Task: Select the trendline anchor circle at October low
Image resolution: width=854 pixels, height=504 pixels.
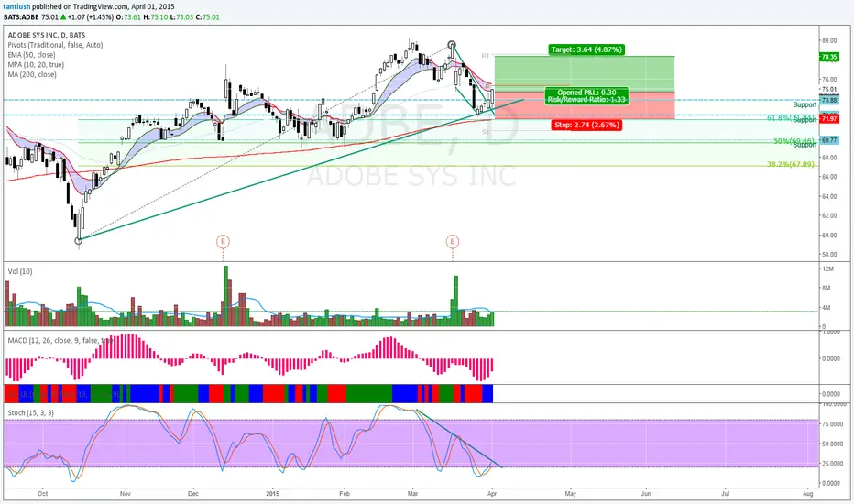Action: (x=79, y=241)
